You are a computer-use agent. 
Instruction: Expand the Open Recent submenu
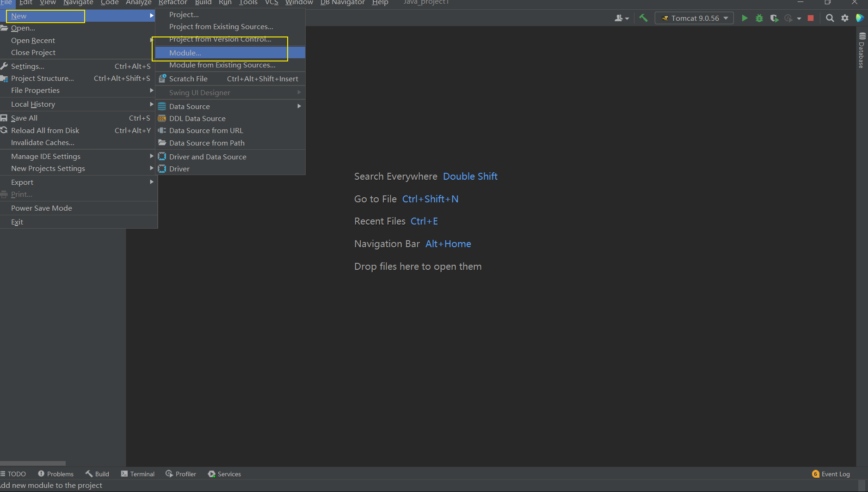click(79, 41)
